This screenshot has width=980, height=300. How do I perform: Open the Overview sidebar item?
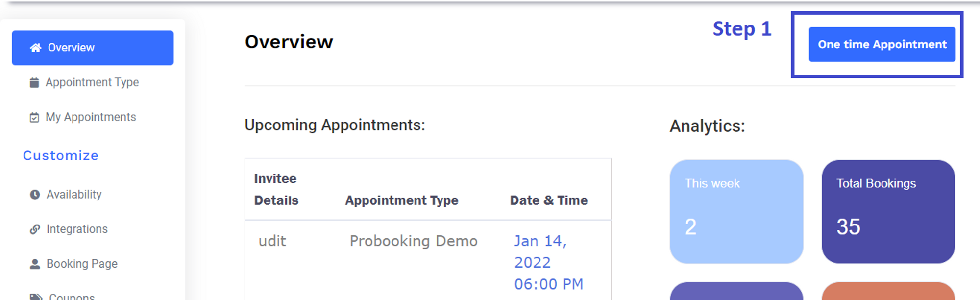pos(93,48)
